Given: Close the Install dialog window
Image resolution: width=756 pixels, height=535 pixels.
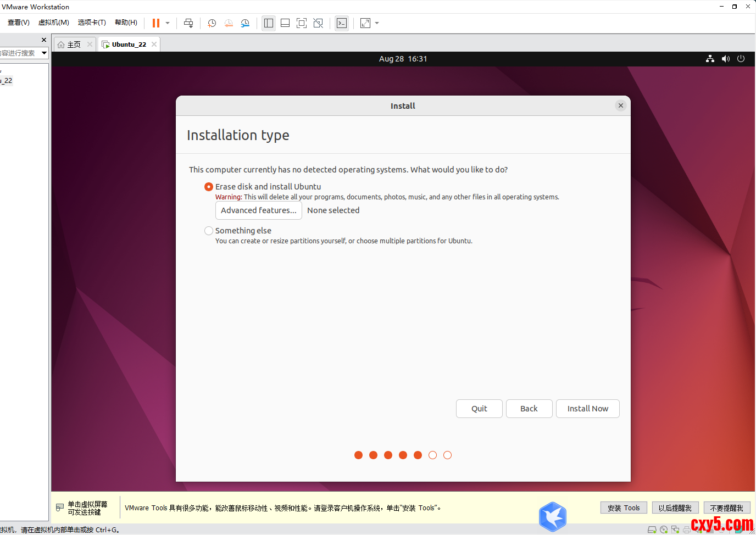Looking at the screenshot, I should point(621,105).
